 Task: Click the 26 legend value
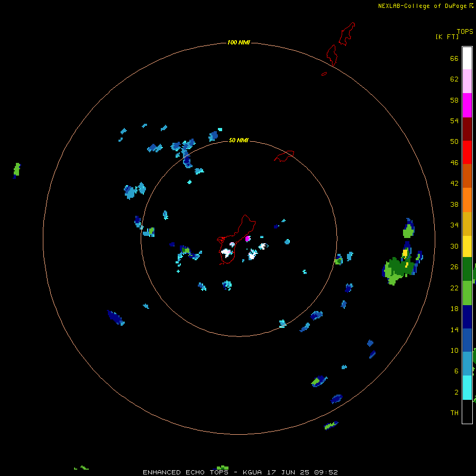[x=454, y=267]
